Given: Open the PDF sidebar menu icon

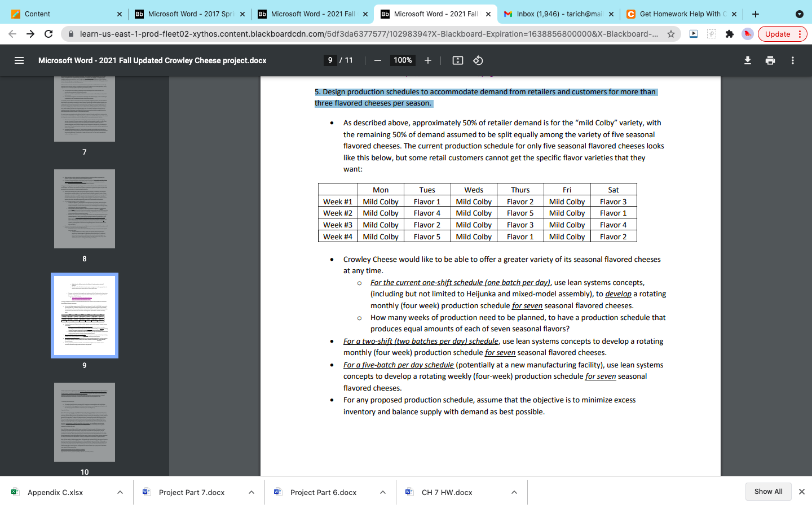Looking at the screenshot, I should [x=19, y=60].
